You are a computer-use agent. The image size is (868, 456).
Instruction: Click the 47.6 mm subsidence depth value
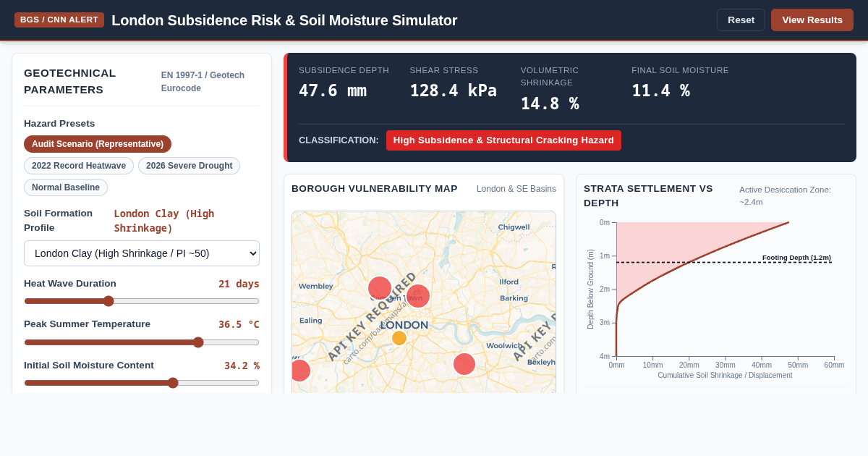pyautogui.click(x=333, y=90)
